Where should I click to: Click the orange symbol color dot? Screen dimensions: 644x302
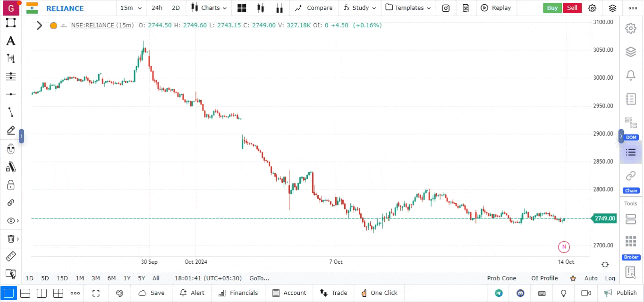[x=53, y=25]
